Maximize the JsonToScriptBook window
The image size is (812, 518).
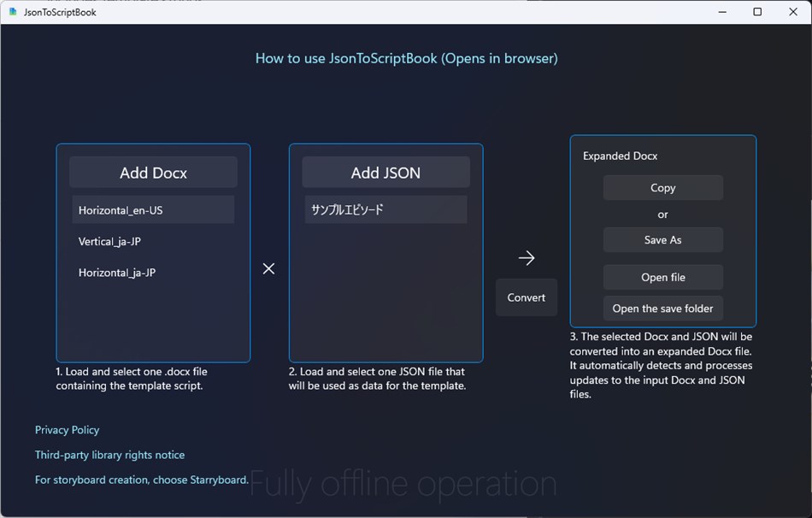coord(757,12)
